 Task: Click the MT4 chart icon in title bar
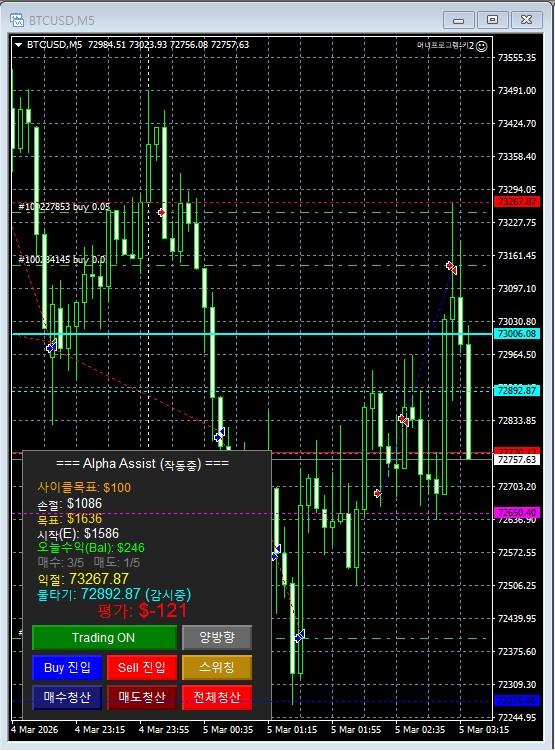tap(17, 20)
